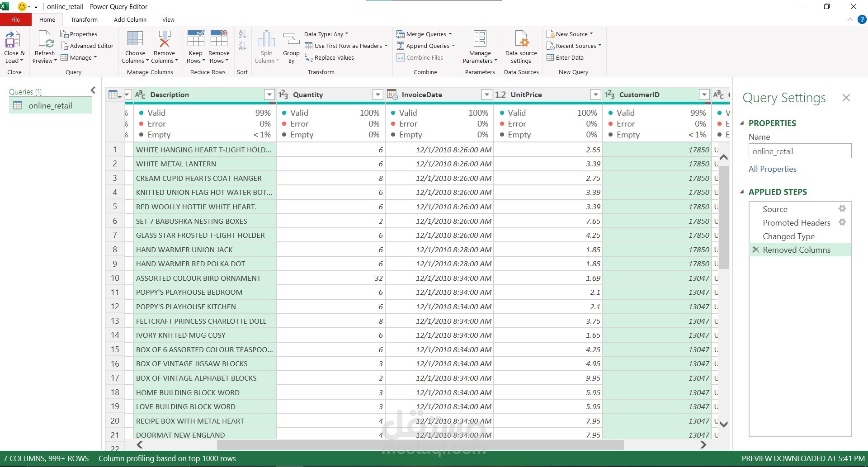
Task: Click the Description column type icon
Action: 140,94
